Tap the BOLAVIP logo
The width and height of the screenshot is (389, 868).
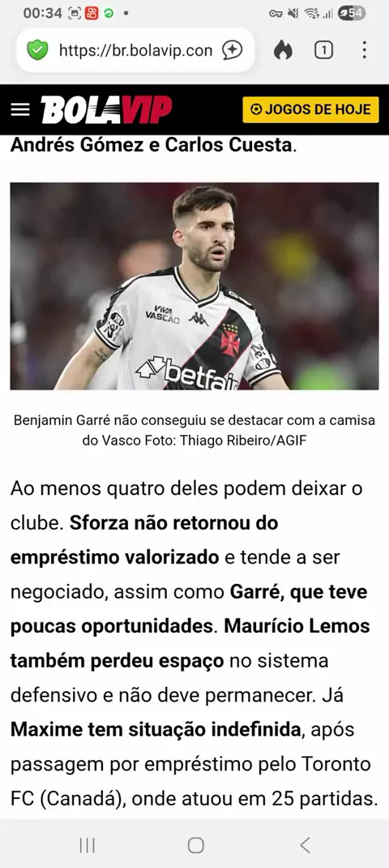pyautogui.click(x=106, y=110)
